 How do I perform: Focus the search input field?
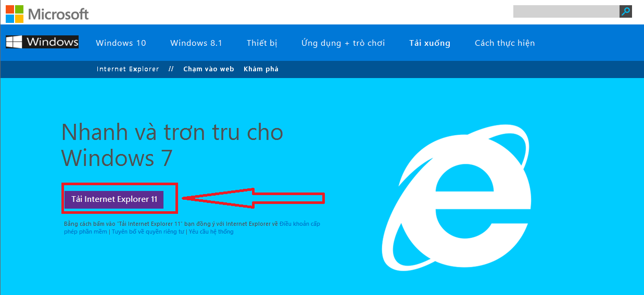click(566, 11)
